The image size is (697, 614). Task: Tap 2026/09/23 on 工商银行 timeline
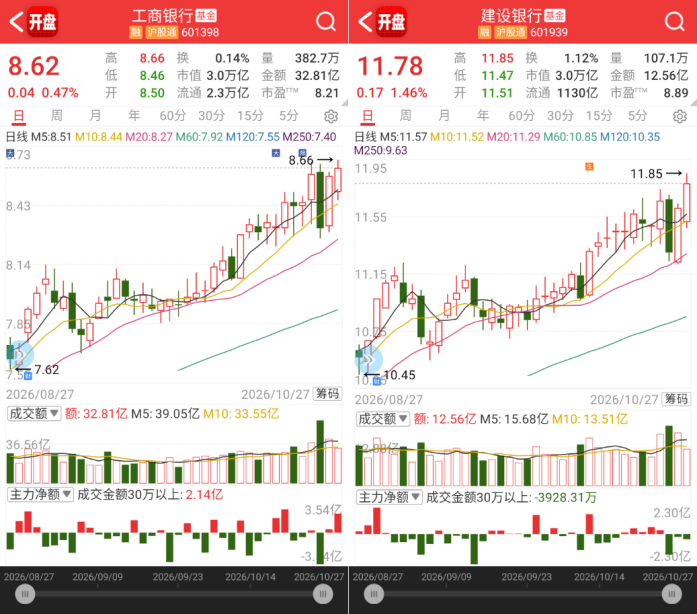click(x=178, y=577)
